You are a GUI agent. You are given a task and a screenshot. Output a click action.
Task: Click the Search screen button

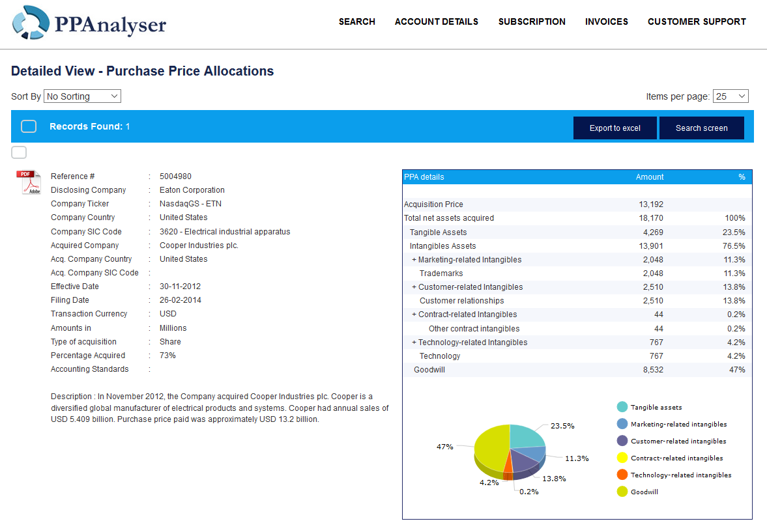pos(701,128)
